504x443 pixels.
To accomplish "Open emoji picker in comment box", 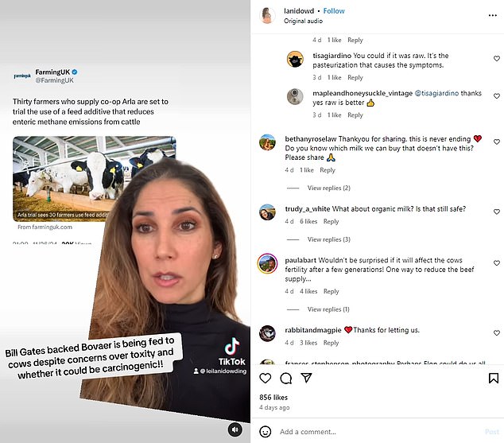I will [266, 431].
